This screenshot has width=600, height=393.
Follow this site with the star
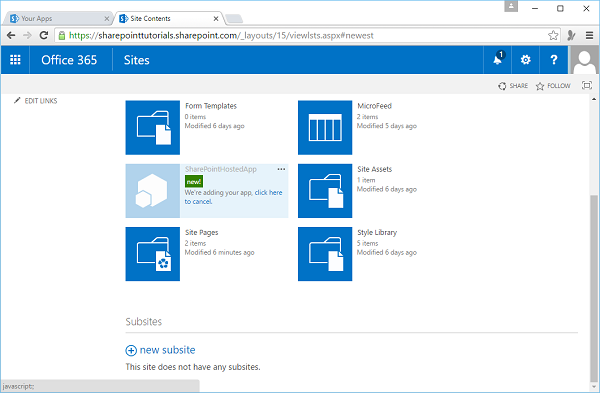pyautogui.click(x=553, y=86)
